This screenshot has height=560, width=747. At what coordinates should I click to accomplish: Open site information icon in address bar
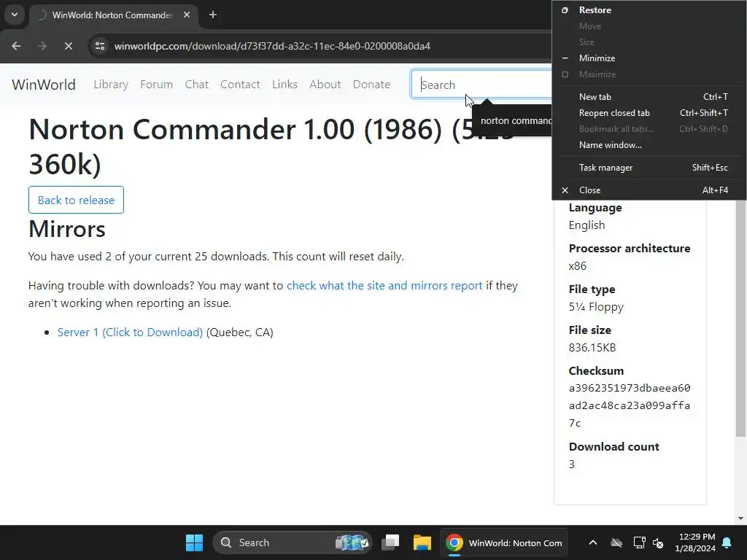100,46
